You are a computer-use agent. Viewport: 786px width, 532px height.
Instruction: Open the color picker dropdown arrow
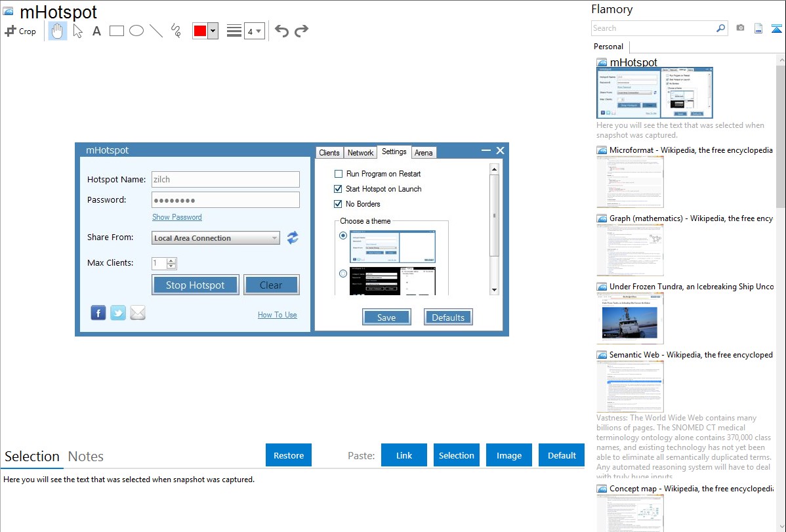213,31
